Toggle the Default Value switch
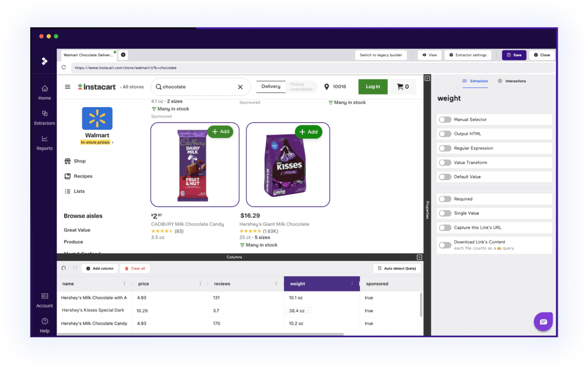 coord(445,177)
